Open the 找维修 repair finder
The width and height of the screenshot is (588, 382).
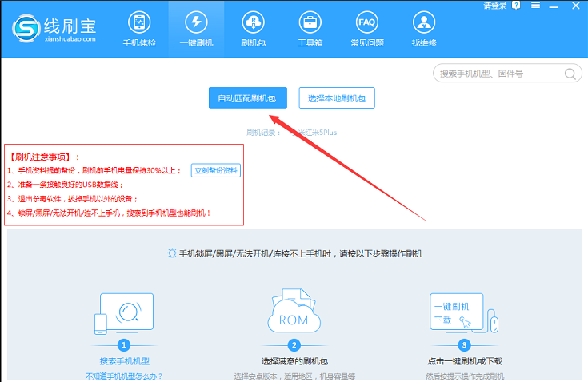pyautogui.click(x=423, y=29)
